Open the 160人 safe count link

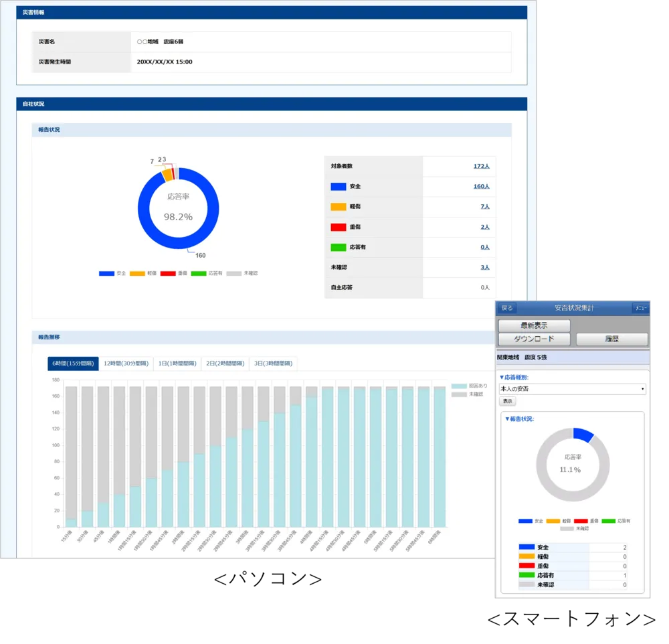pyautogui.click(x=481, y=187)
